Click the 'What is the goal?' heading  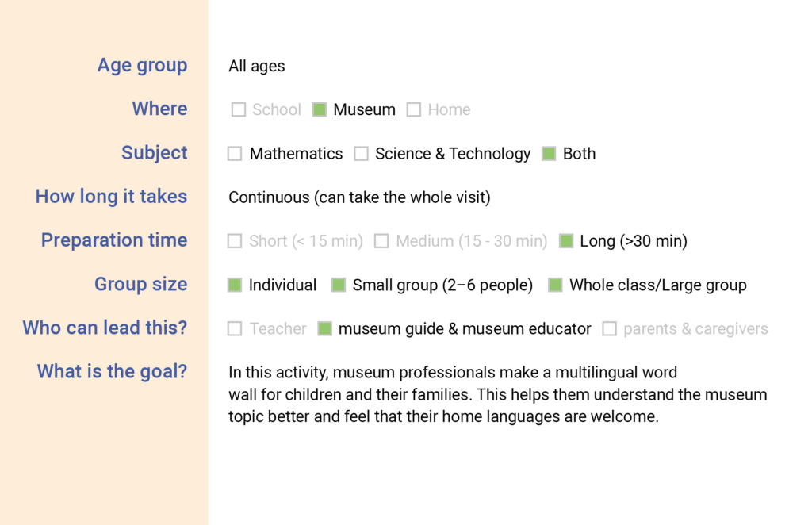[x=112, y=371]
